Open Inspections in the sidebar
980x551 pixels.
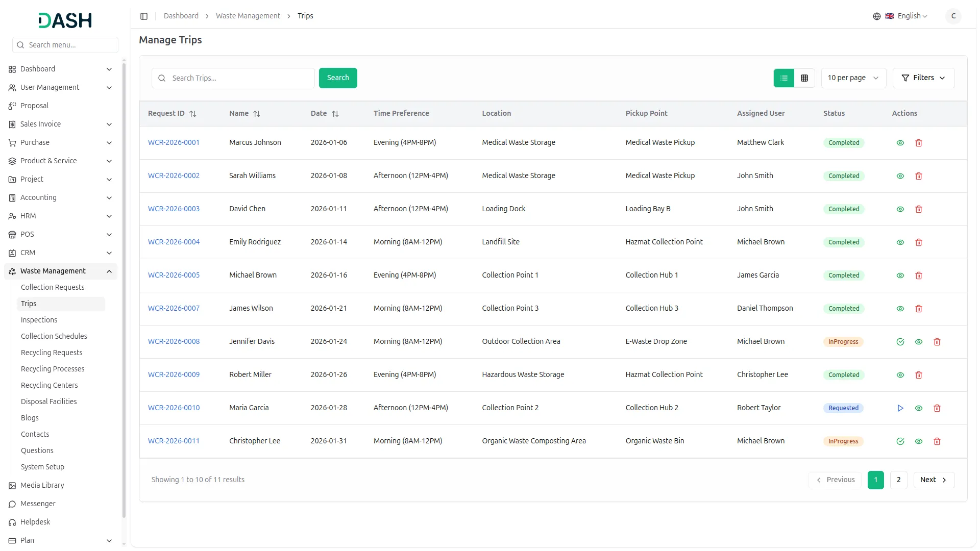39,320
